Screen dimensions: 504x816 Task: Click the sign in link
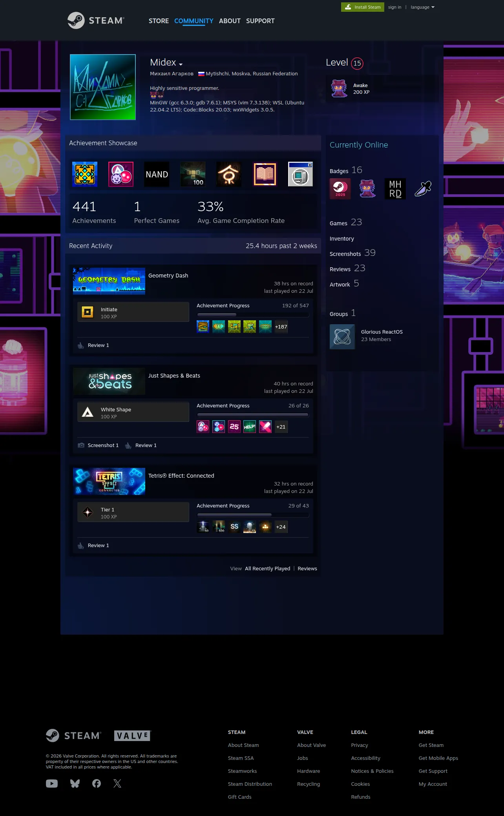pos(394,7)
